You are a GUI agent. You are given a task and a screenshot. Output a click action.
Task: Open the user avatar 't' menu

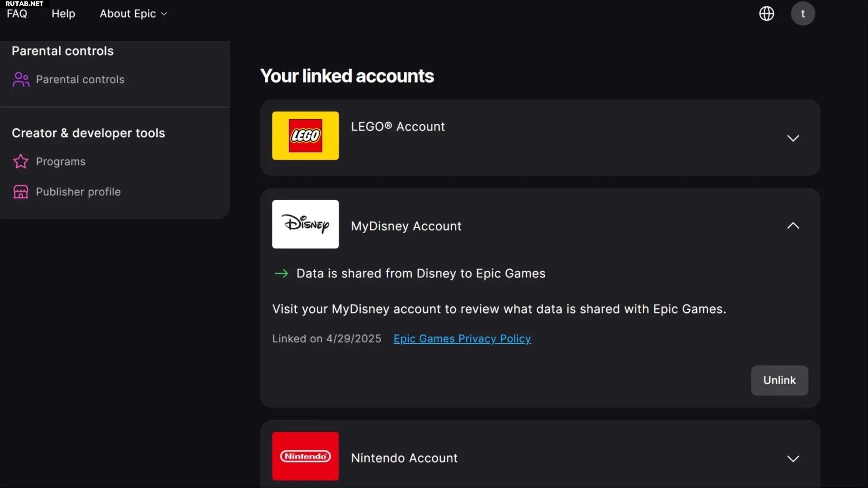(802, 14)
